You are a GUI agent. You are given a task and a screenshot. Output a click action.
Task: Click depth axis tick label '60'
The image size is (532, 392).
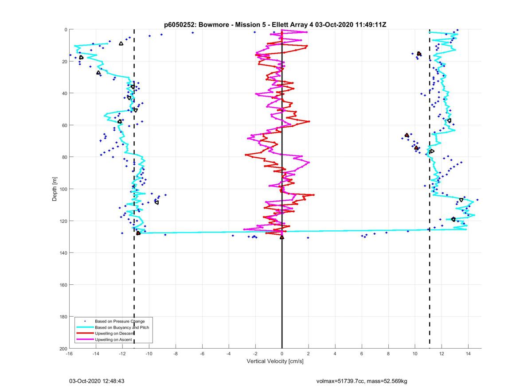tap(64, 125)
